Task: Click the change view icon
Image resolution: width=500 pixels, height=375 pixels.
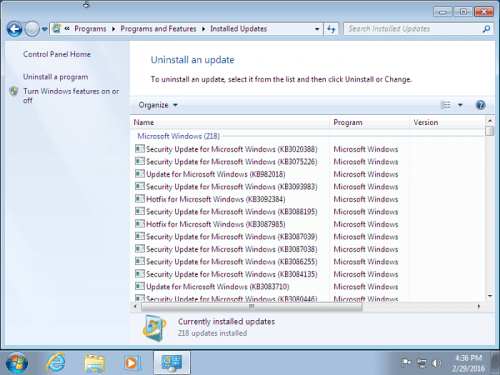Action: [x=445, y=105]
